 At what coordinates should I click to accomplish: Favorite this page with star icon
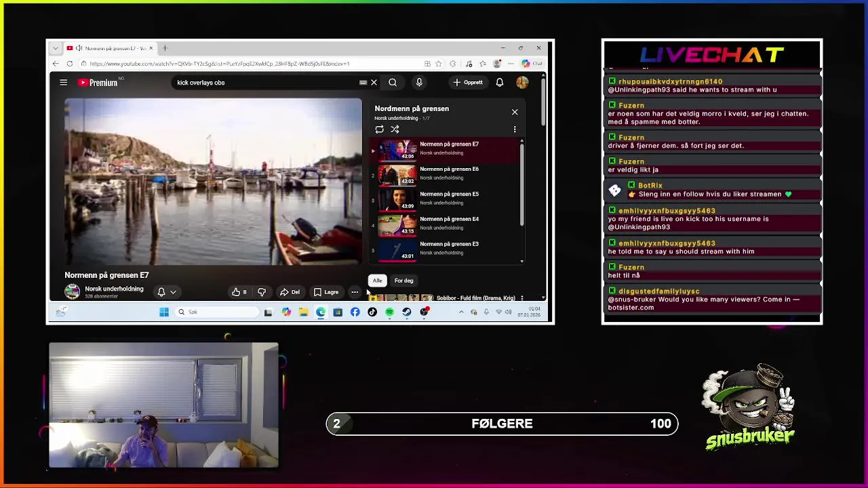tap(439, 64)
